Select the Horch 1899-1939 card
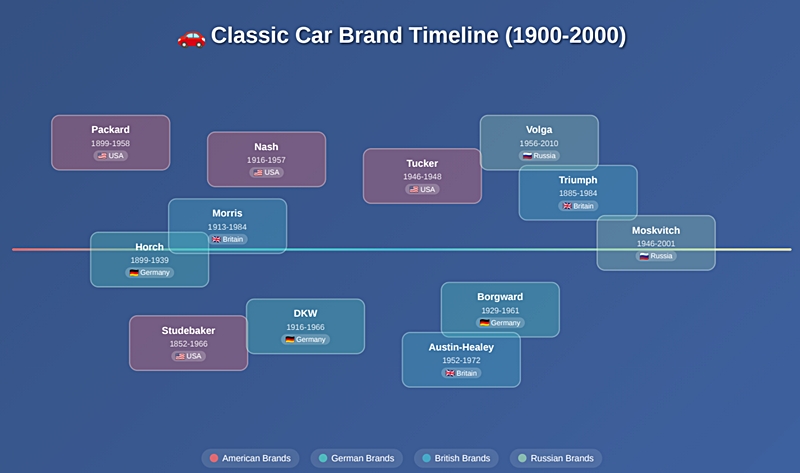The height and width of the screenshot is (473, 800). point(149,260)
